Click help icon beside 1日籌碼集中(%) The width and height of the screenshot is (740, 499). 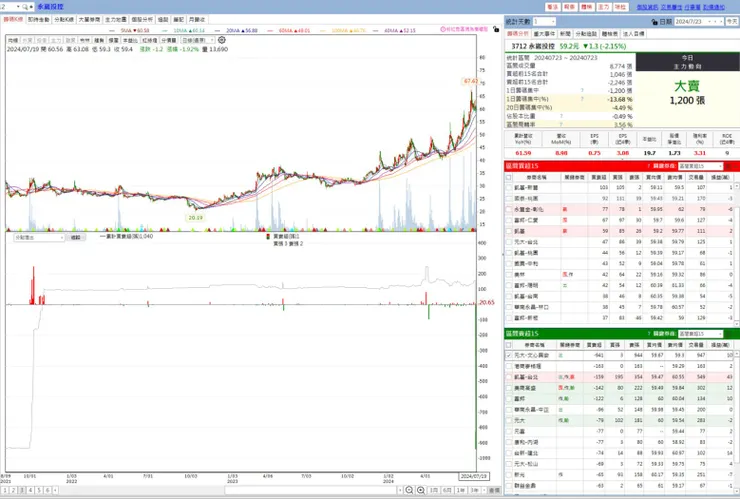(x=582, y=99)
